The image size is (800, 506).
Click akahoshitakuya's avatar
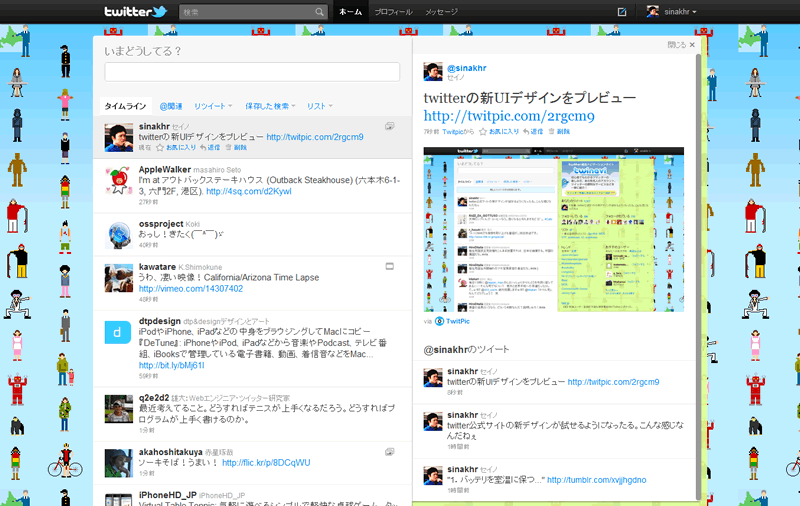(x=119, y=463)
